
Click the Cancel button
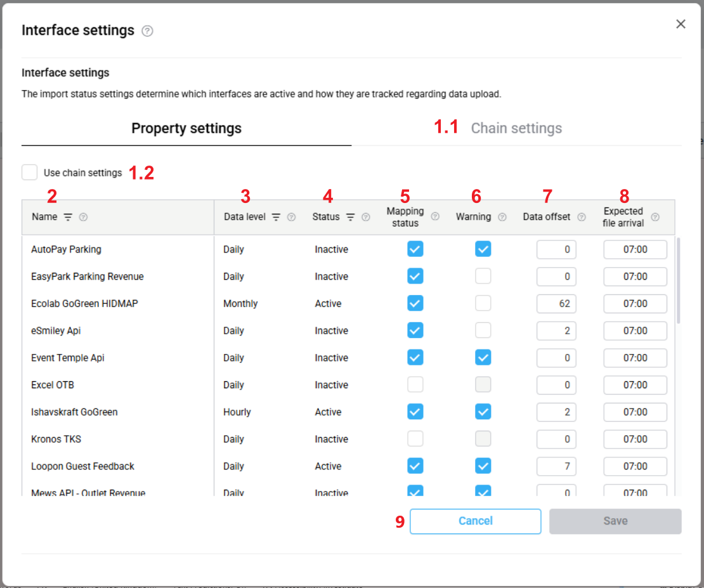[476, 521]
